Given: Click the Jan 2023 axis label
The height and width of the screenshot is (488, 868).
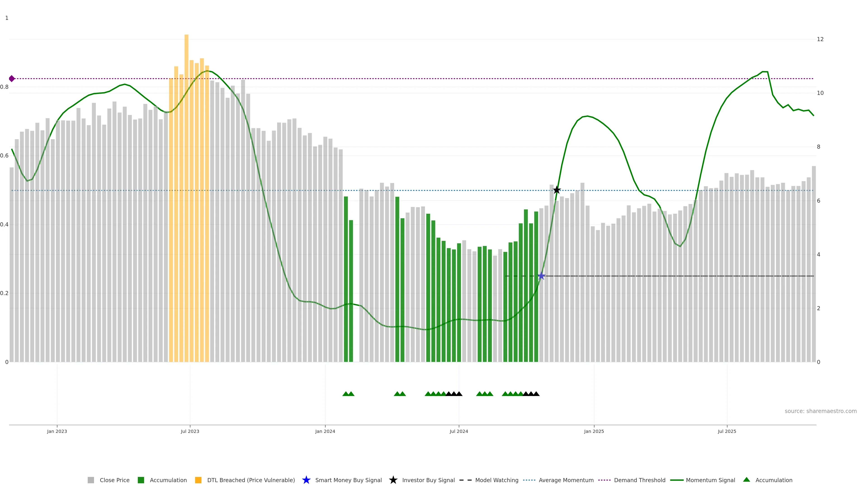Looking at the screenshot, I should pyautogui.click(x=57, y=432).
